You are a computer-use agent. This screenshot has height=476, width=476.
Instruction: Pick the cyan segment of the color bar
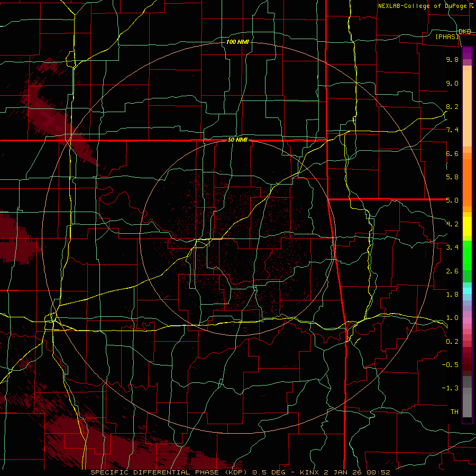pyautogui.click(x=467, y=291)
